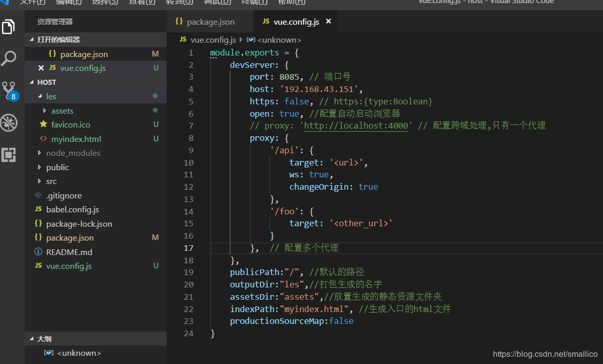
Task: Click the info icon beside README.md
Action: 38,251
